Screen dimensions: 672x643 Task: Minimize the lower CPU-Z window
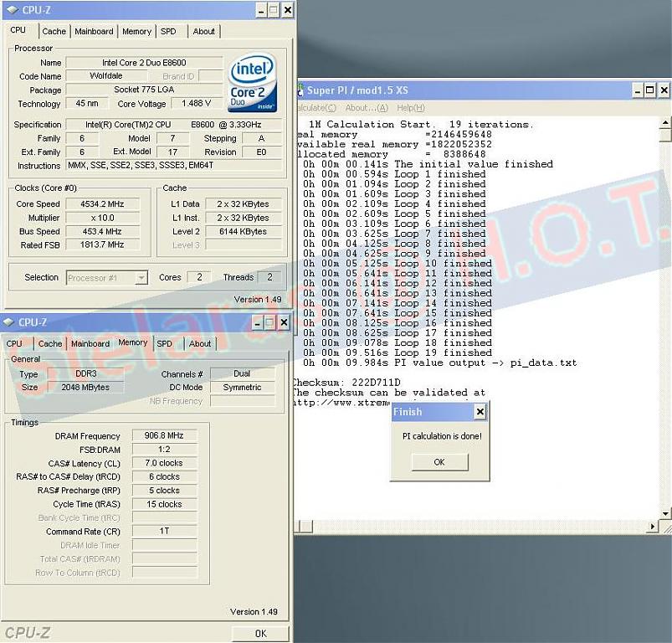point(257,322)
